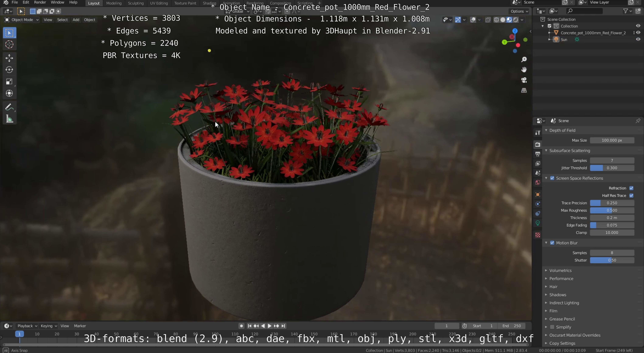Switch to wireframe viewport shading
This screenshot has width=644, height=353.
click(496, 20)
